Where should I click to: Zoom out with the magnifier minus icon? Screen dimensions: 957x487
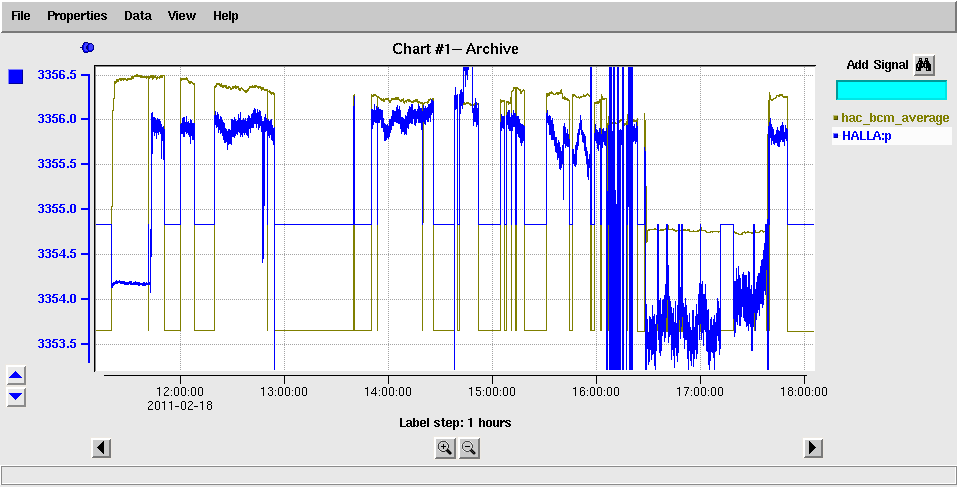(x=469, y=449)
